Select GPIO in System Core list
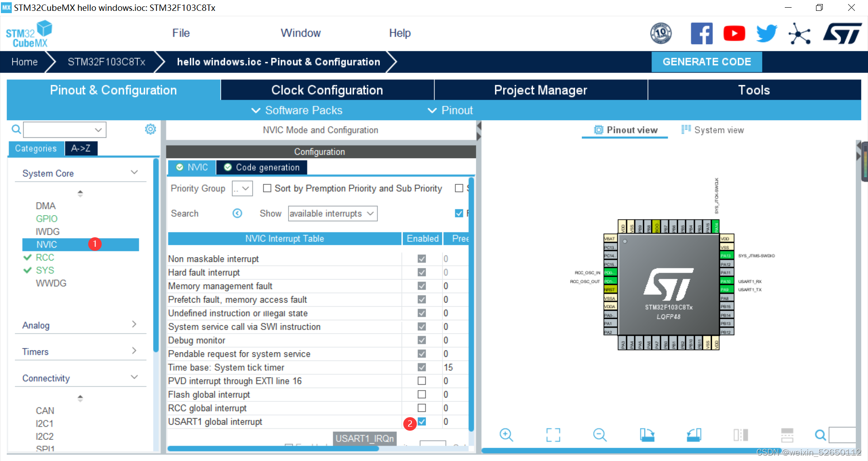The height and width of the screenshot is (461, 868). pyautogui.click(x=47, y=219)
